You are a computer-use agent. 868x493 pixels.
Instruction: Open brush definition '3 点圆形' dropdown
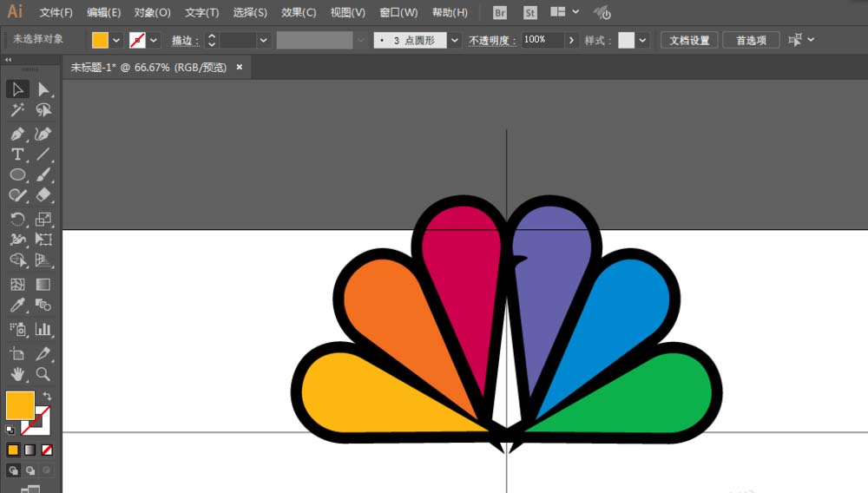click(455, 40)
